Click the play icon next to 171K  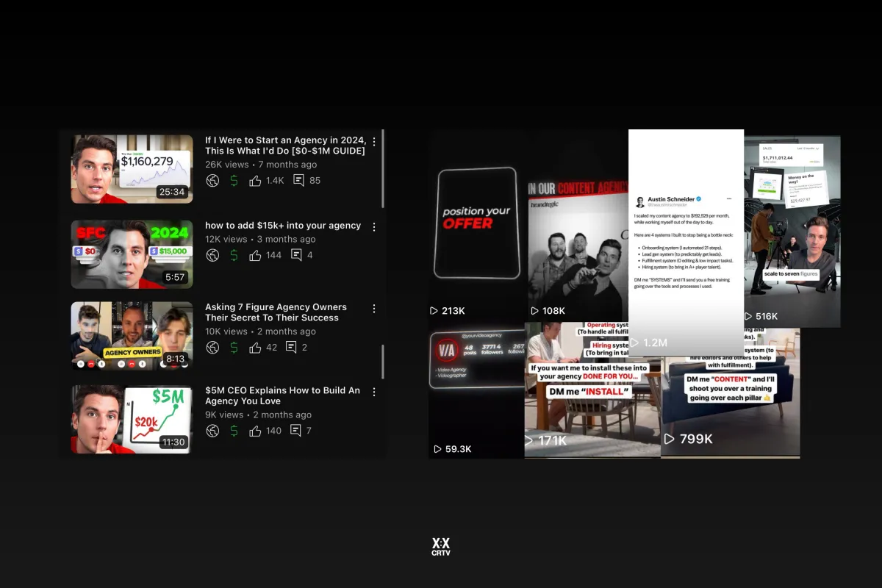(x=528, y=440)
